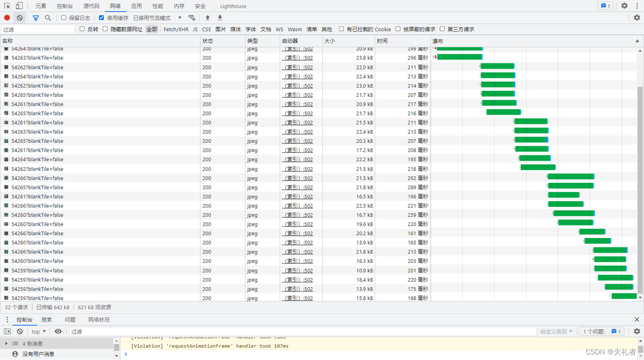This screenshot has height=360, width=644.
Task: Focus the network 过滤 input field
Action: 37,29
